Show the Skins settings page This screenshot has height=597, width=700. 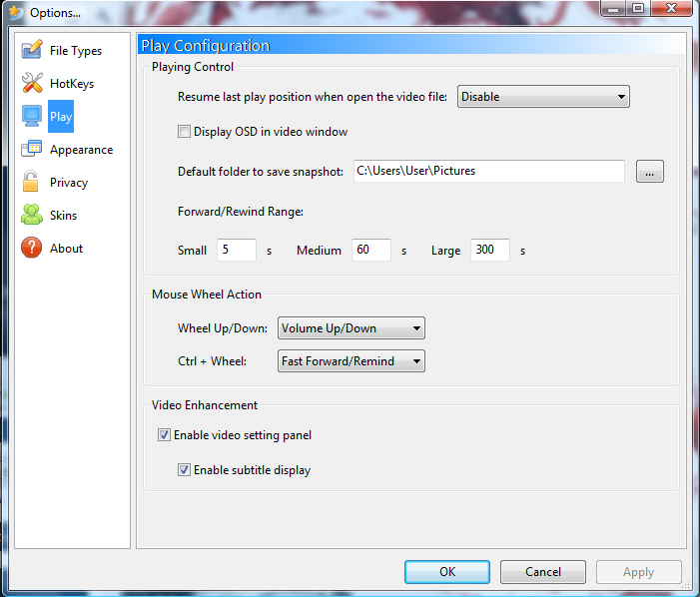point(63,216)
